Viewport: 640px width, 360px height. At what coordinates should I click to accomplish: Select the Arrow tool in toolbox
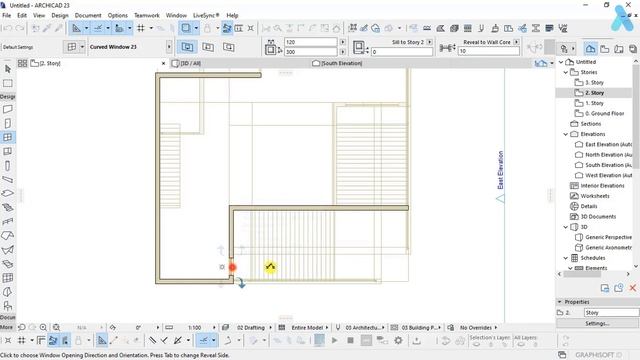point(8,69)
